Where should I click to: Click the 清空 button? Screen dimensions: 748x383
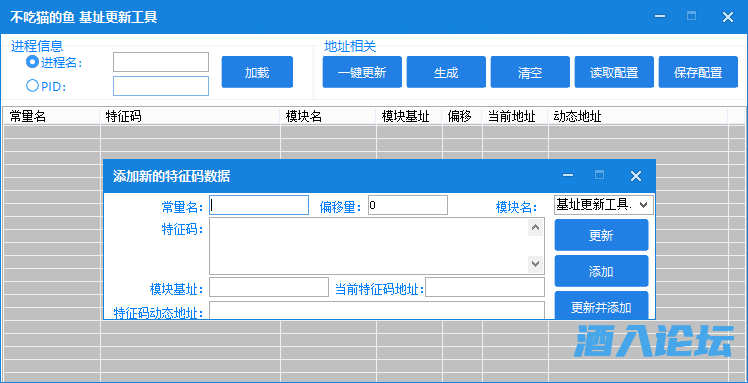530,72
